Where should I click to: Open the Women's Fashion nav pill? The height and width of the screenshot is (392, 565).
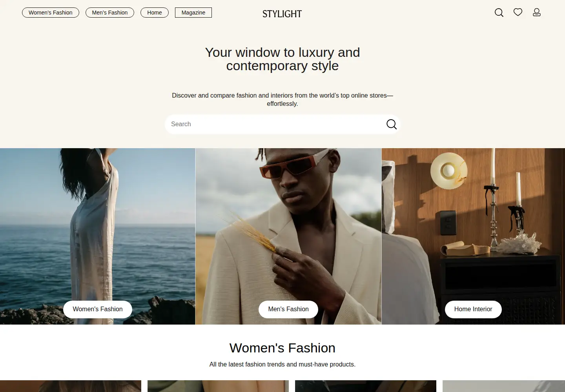click(51, 13)
